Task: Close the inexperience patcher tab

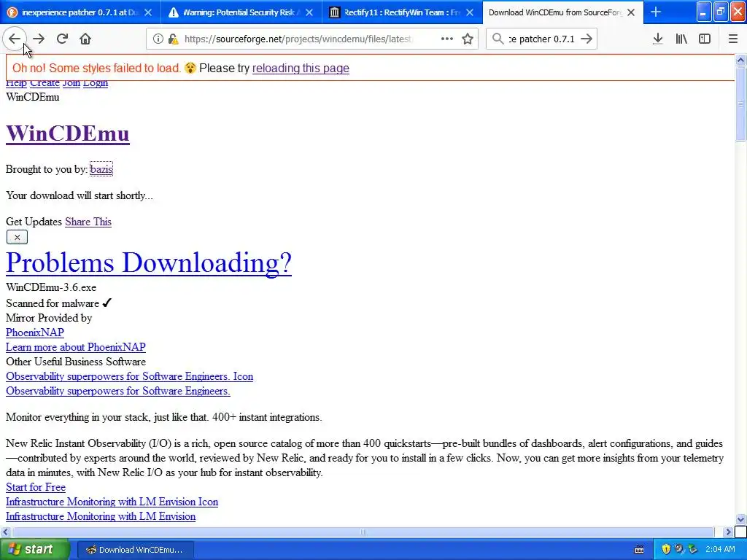Action: (x=148, y=12)
